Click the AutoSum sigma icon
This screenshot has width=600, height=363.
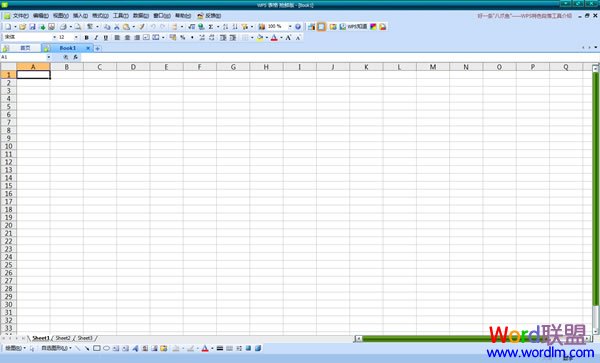pyautogui.click(x=210, y=27)
